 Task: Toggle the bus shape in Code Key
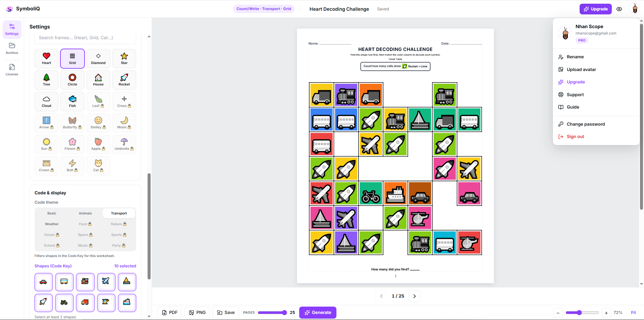64,282
